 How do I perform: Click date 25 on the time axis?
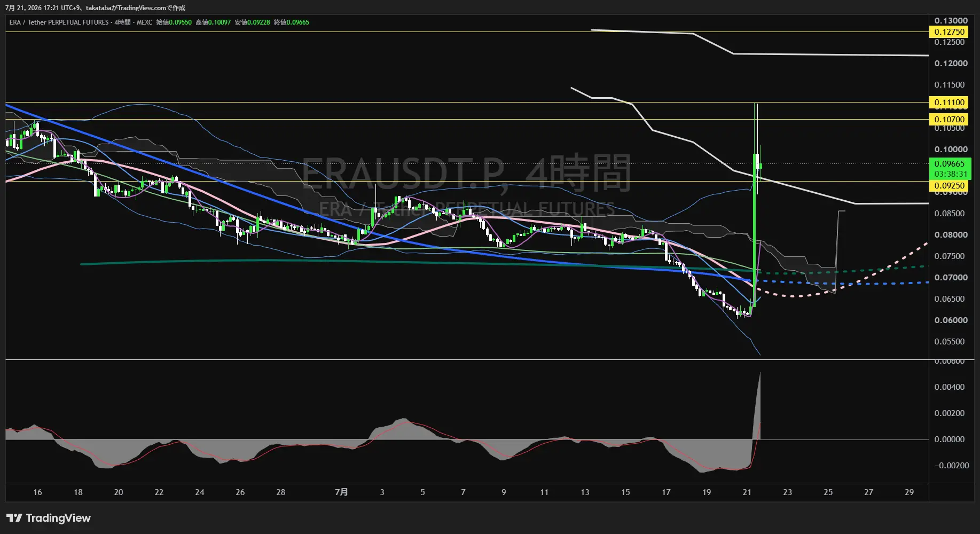(828, 492)
